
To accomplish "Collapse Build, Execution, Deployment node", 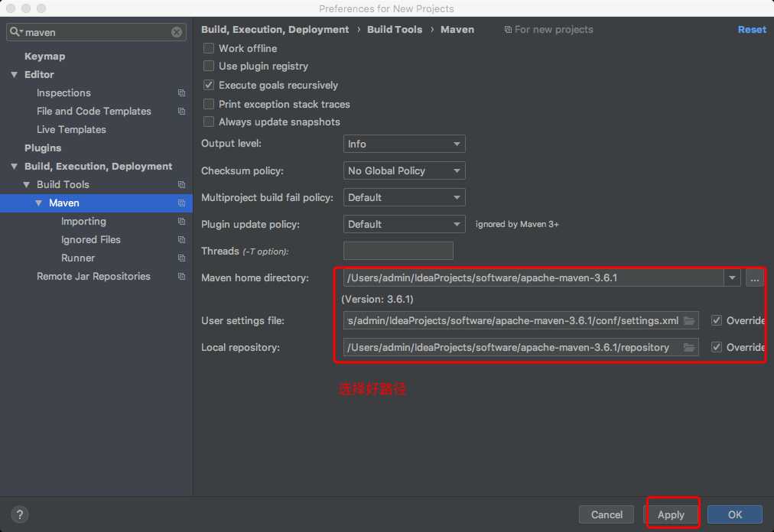I will (x=15, y=167).
